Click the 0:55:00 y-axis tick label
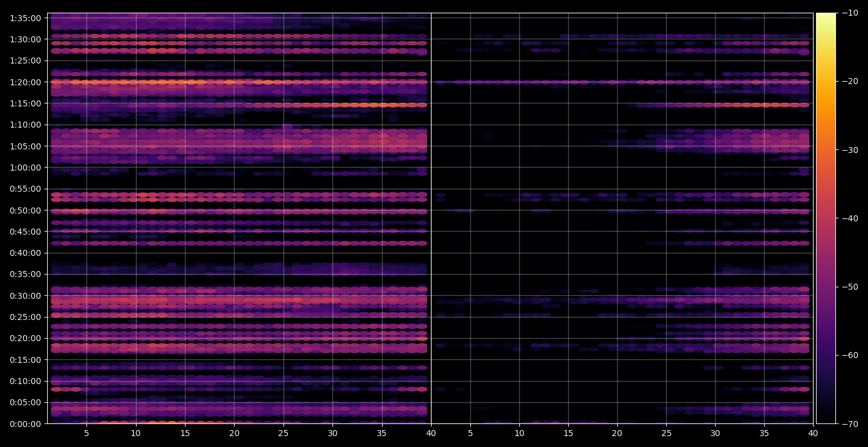This screenshot has width=868, height=447. click(25, 189)
